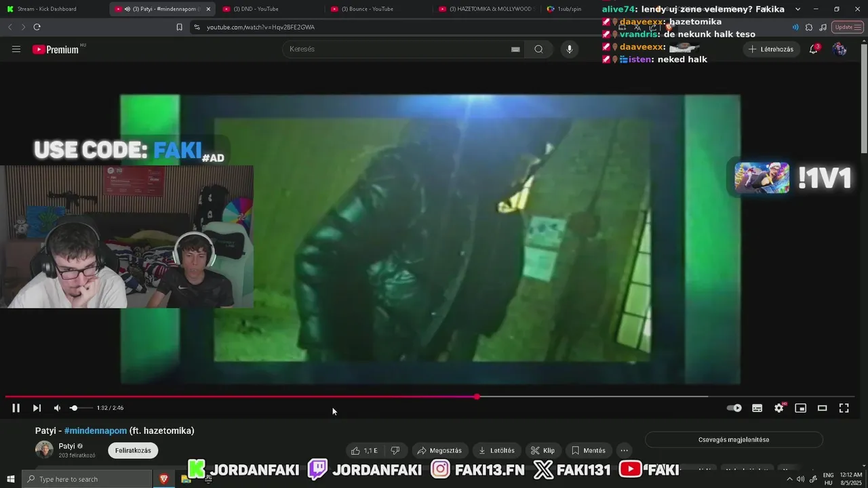The width and height of the screenshot is (868, 488).
Task: Enter fullscreen mode
Action: click(x=844, y=408)
